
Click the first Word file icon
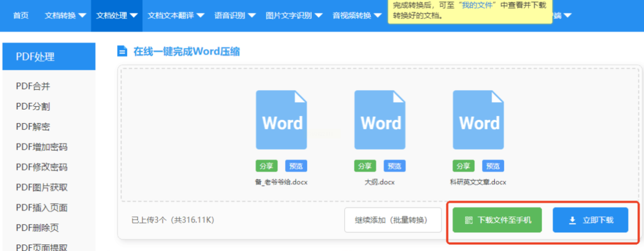[x=281, y=120]
